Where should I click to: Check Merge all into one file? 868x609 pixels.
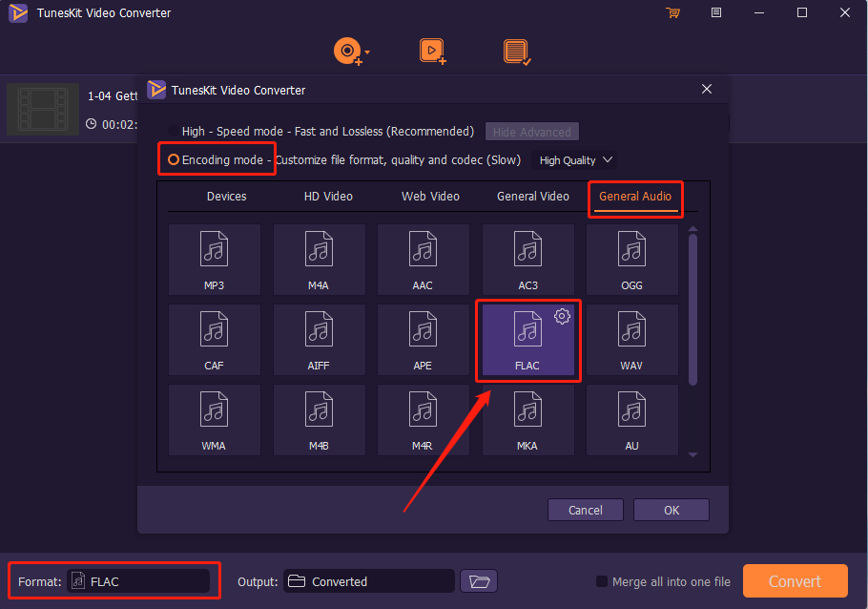click(602, 581)
